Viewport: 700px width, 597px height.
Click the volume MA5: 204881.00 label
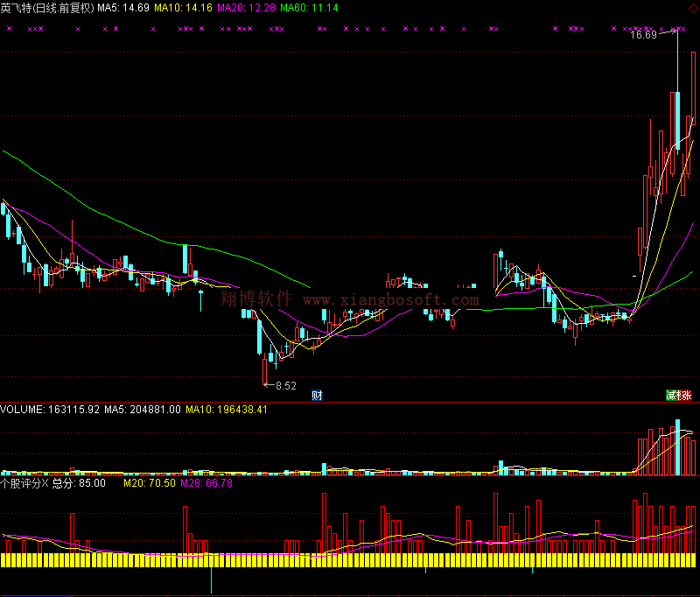pyautogui.click(x=142, y=409)
